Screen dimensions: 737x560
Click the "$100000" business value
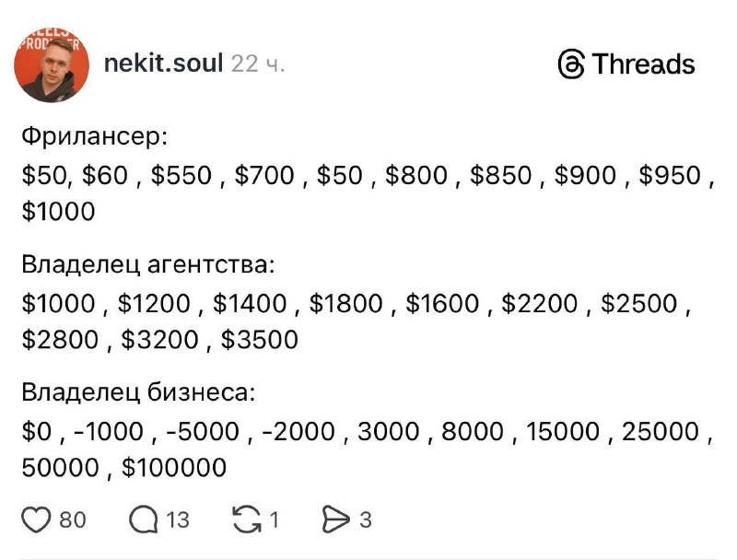coord(174,468)
